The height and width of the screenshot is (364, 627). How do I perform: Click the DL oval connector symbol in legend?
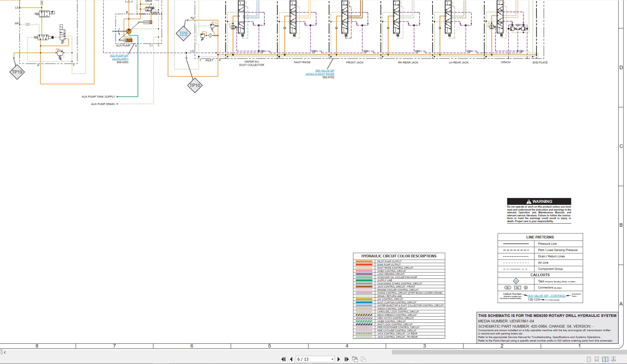tap(507, 288)
